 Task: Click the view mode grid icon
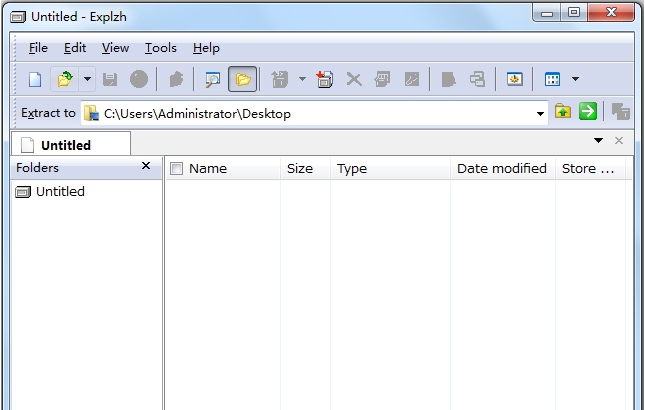(x=552, y=79)
